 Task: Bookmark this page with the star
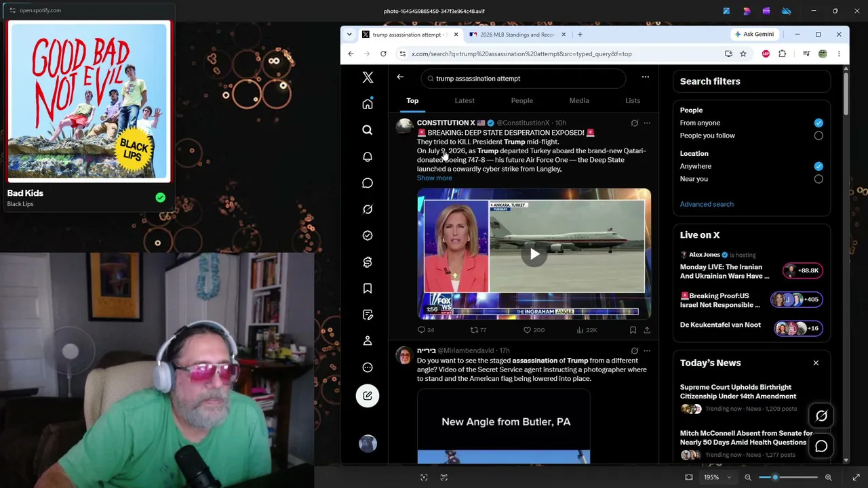pos(743,54)
